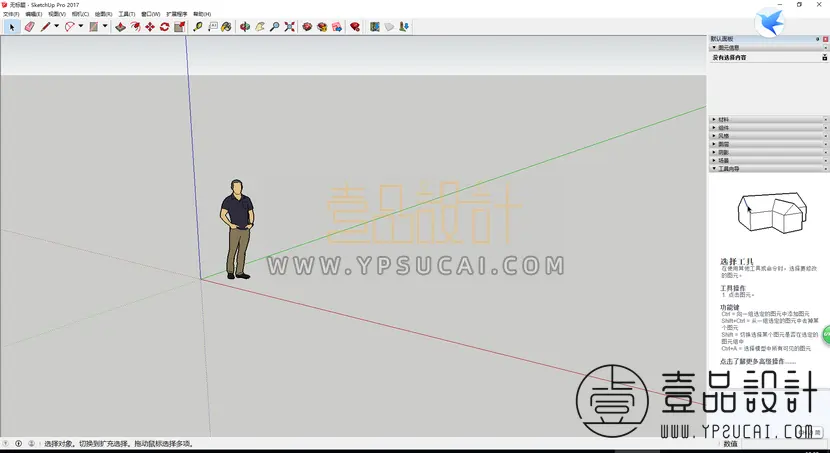This screenshot has width=830, height=453.
Task: Select the Rectangle shape tool
Action: pyautogui.click(x=94, y=26)
